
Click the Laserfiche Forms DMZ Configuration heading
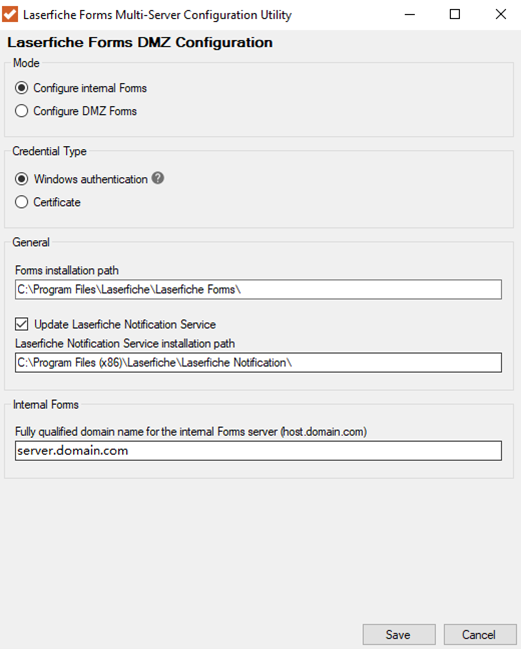[x=140, y=42]
